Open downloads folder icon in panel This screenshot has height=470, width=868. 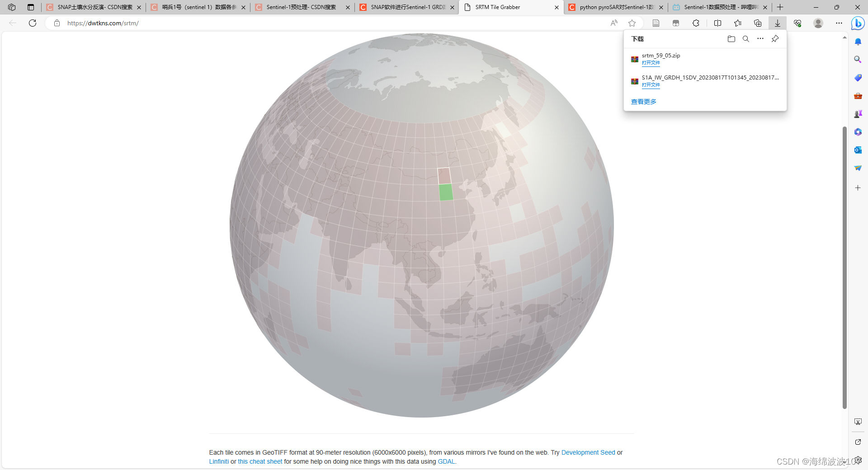click(731, 39)
